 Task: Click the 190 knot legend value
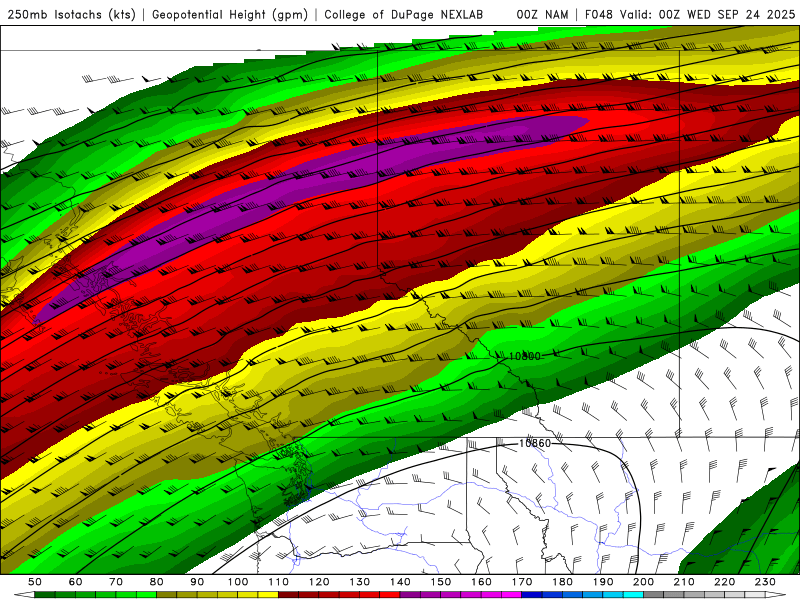pos(603,582)
